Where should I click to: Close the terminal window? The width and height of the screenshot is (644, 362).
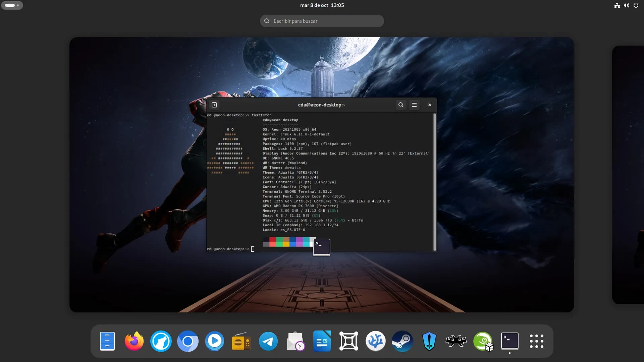click(430, 105)
